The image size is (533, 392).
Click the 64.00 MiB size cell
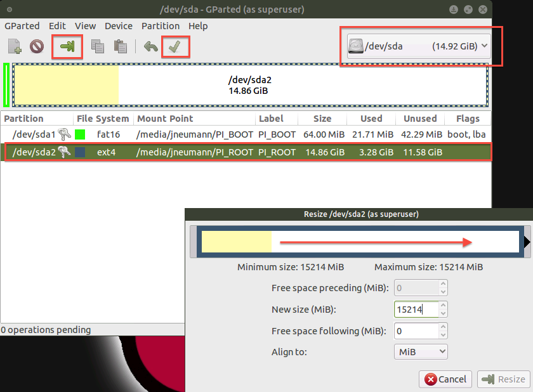pos(324,134)
